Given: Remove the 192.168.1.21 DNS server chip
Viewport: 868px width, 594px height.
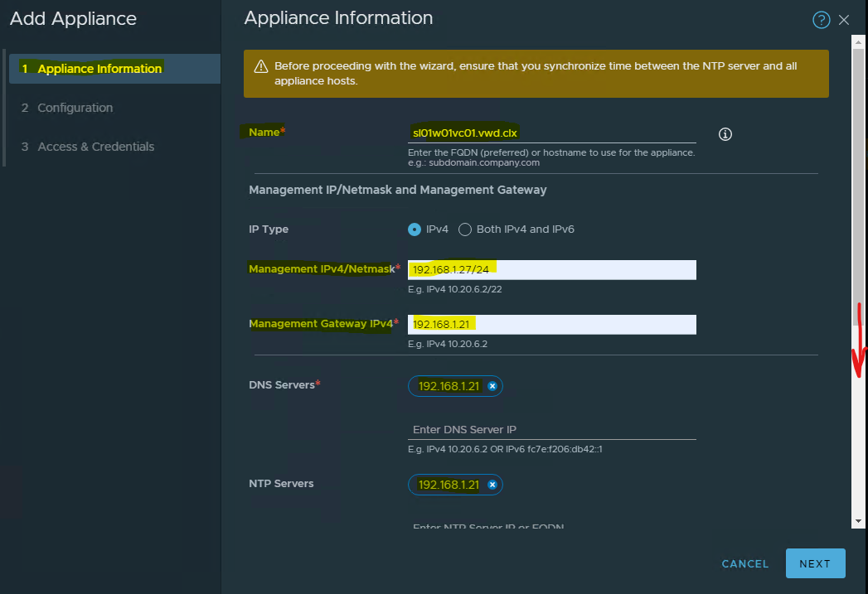Looking at the screenshot, I should point(492,386).
